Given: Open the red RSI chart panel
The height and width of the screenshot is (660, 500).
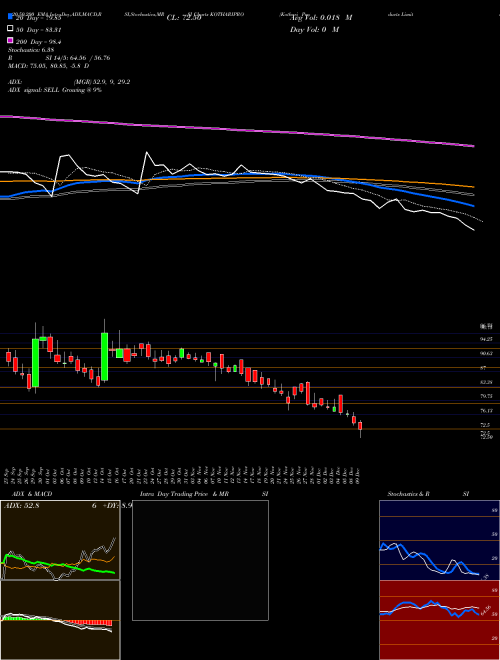Looking at the screenshot, I should 439,620.
